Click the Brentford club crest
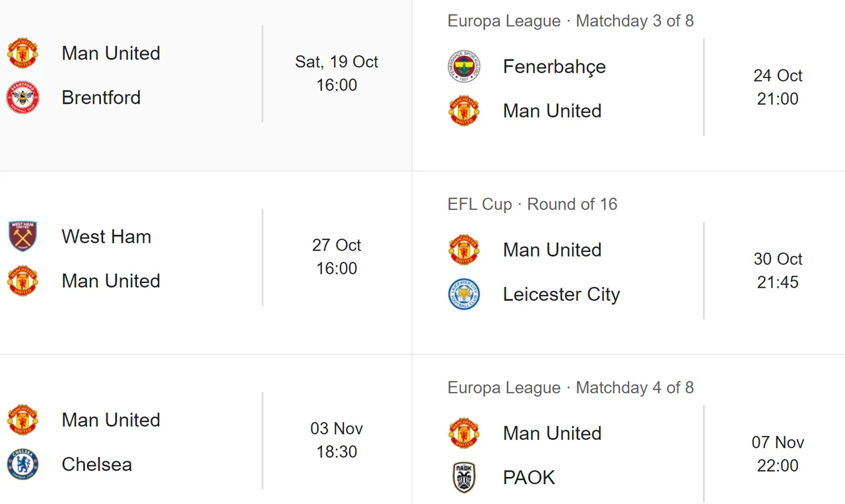The height and width of the screenshot is (504, 845). click(22, 98)
